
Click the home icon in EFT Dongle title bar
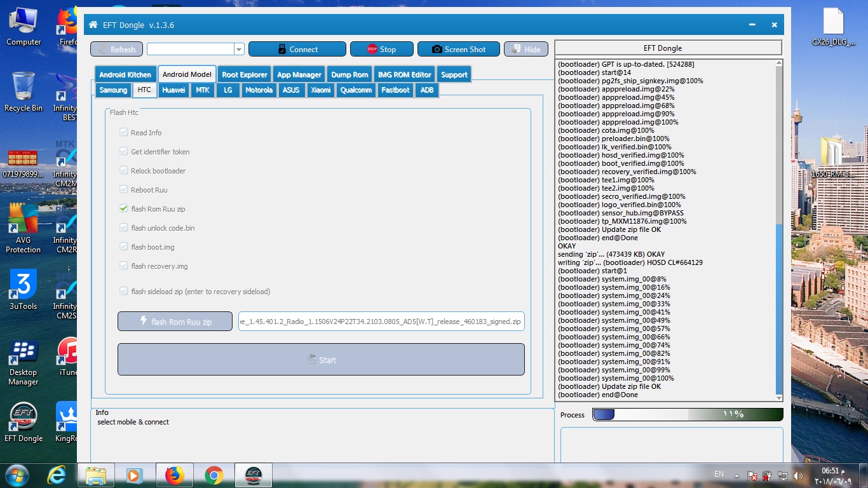tap(93, 25)
